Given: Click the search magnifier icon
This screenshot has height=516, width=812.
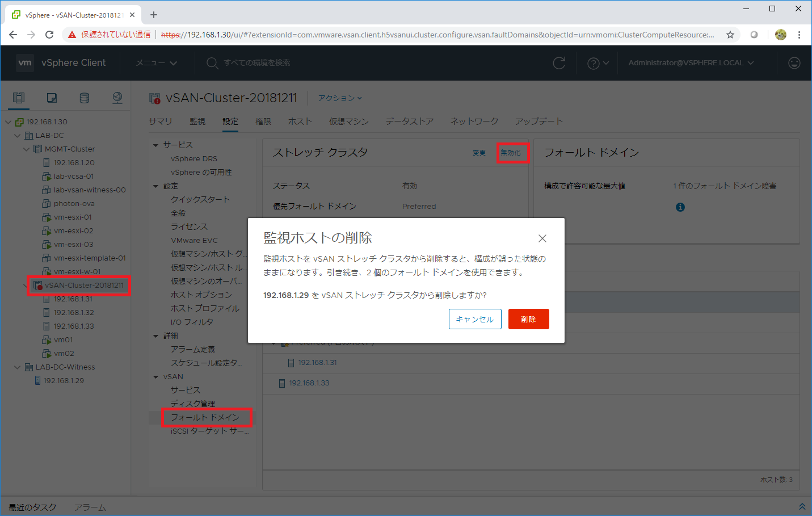Looking at the screenshot, I should (212, 63).
